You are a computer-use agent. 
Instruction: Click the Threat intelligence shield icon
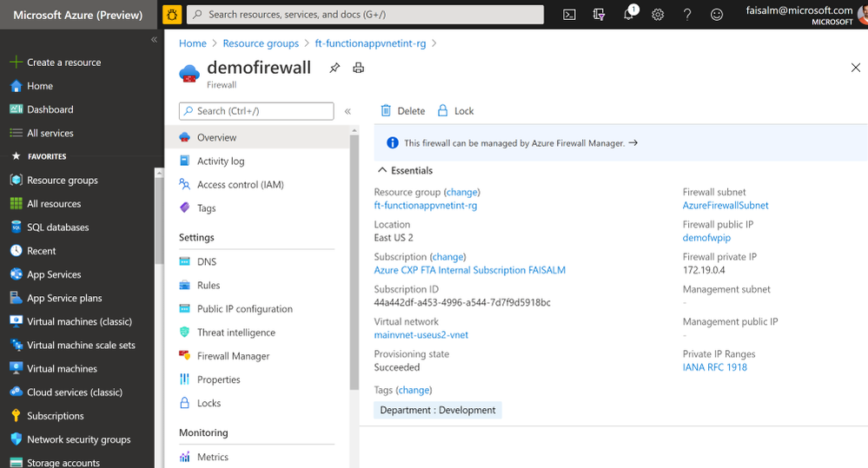click(x=184, y=332)
